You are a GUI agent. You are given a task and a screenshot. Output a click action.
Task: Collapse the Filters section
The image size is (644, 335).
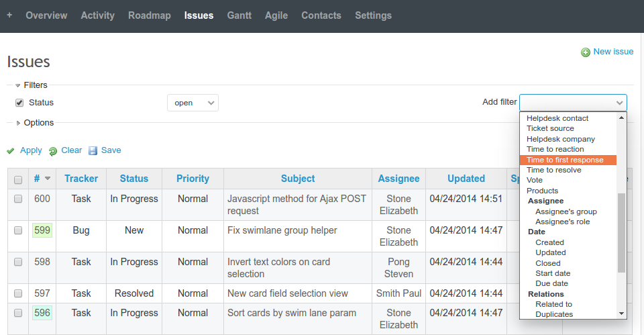(x=18, y=85)
